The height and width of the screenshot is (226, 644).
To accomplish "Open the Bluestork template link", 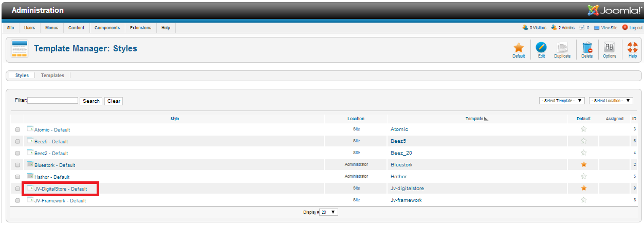I will click(401, 165).
